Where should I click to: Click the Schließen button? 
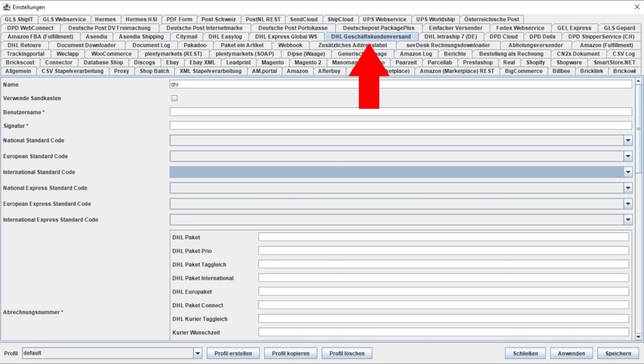point(525,353)
